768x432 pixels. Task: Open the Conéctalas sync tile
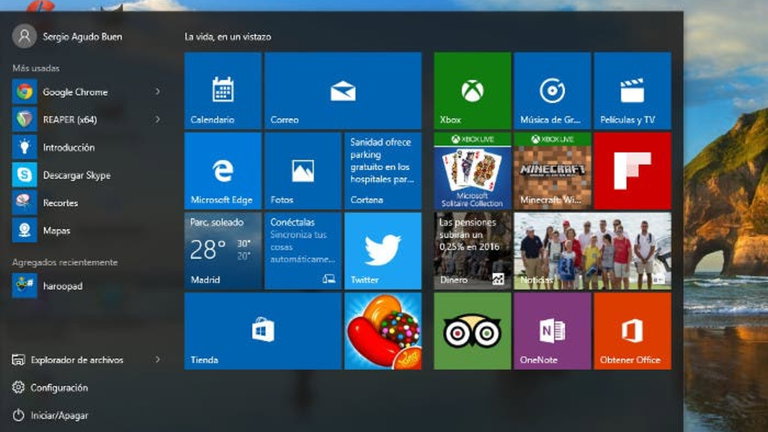click(x=303, y=251)
